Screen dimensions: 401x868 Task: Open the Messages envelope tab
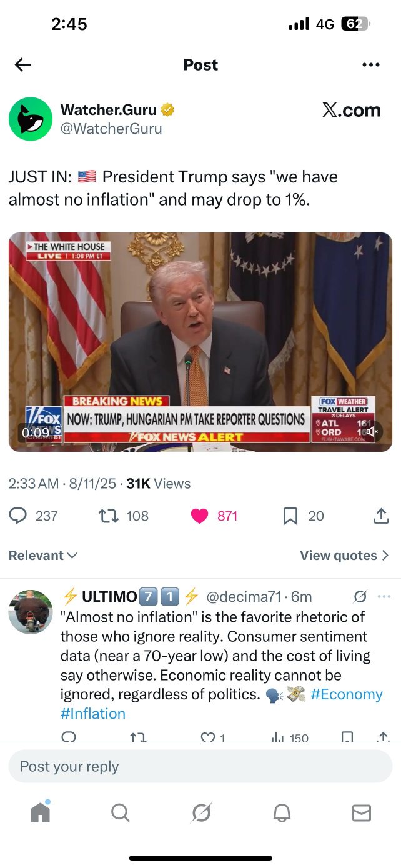point(362,812)
